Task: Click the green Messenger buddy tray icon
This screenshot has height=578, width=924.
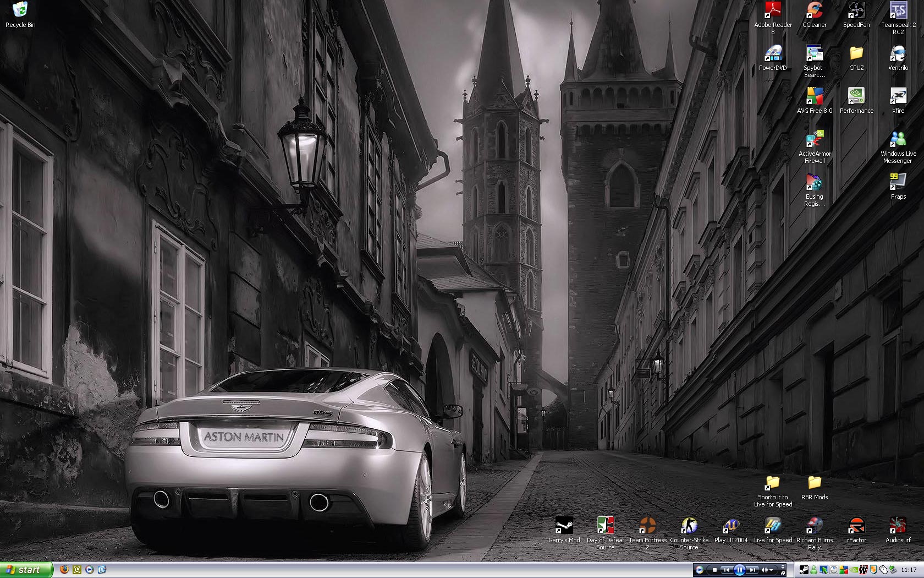Action: point(814,570)
